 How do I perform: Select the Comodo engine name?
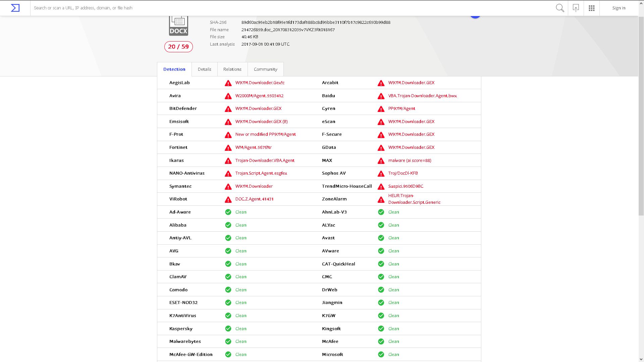coord(178,290)
